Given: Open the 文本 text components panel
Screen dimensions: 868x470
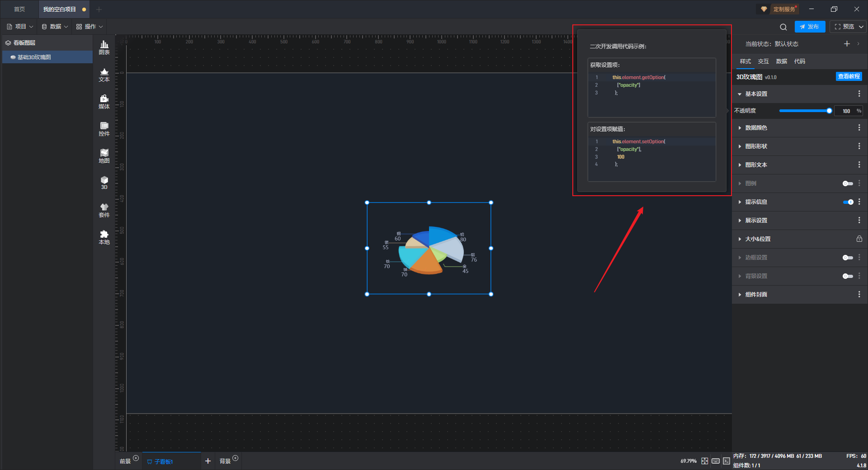Looking at the screenshot, I should pos(104,75).
